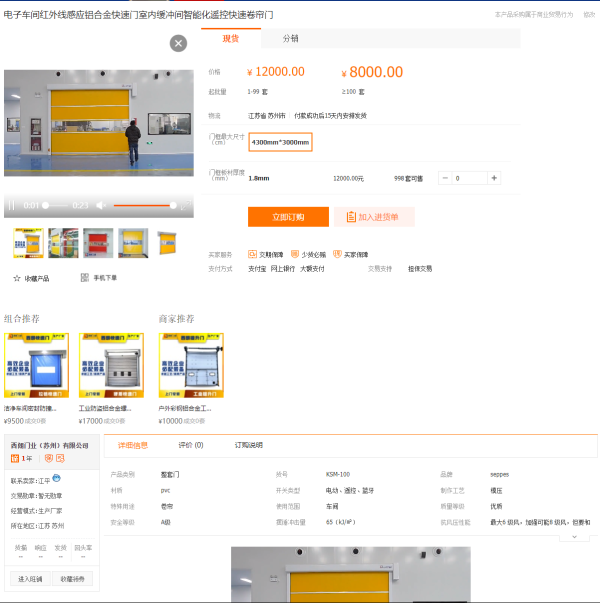The image size is (600, 603).
Task: Click the 1.8mm thickness value
Action: [259, 178]
